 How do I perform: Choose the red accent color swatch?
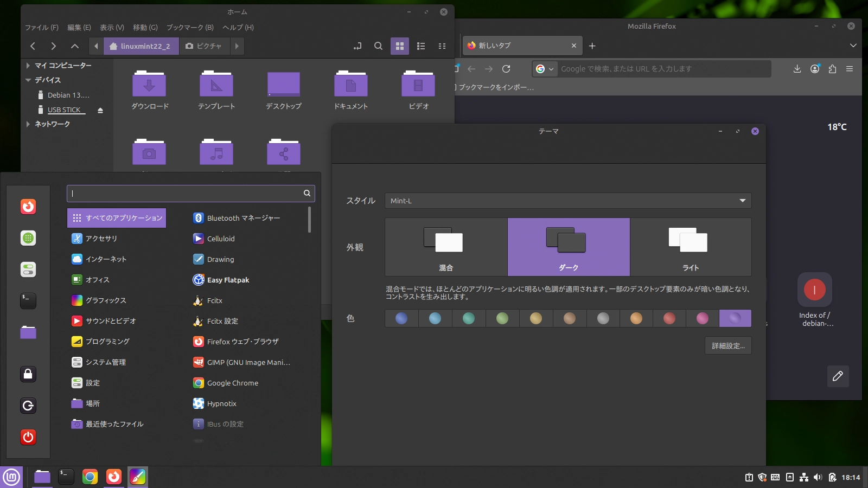pyautogui.click(x=669, y=318)
